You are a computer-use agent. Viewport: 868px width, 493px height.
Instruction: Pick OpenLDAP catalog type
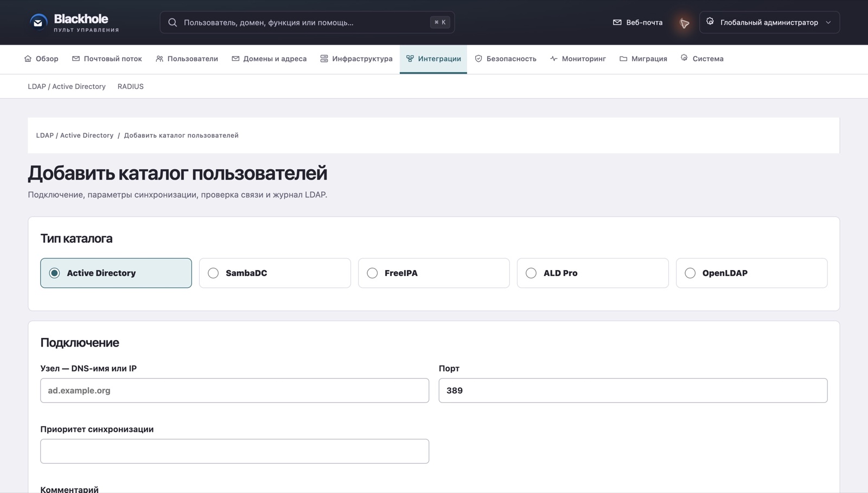[752, 273]
